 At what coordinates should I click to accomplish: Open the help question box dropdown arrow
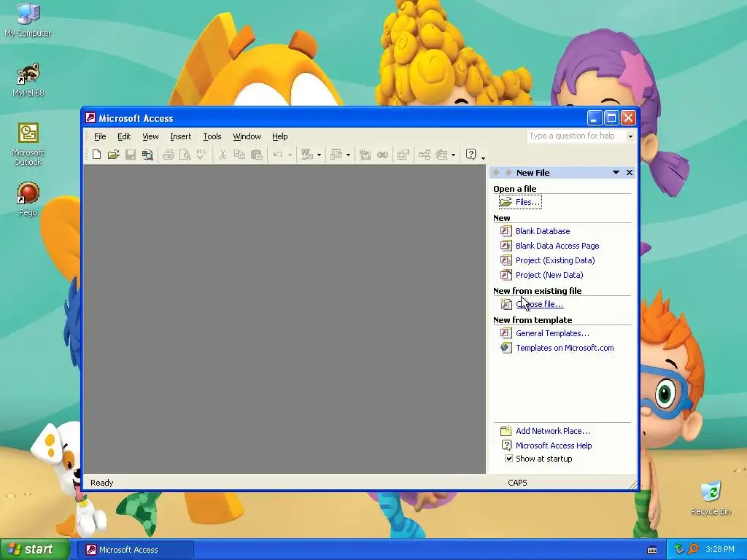coord(630,136)
